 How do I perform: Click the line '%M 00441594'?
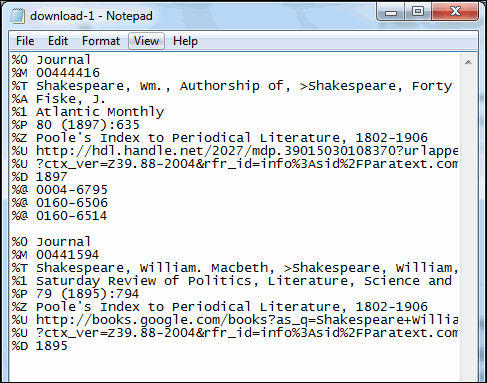[x=55, y=255]
